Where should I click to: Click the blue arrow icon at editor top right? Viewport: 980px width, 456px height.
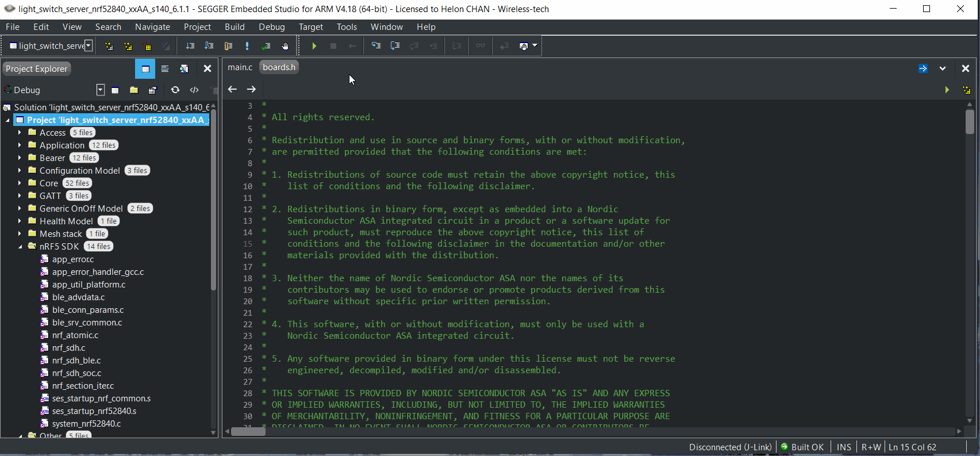tap(923, 68)
